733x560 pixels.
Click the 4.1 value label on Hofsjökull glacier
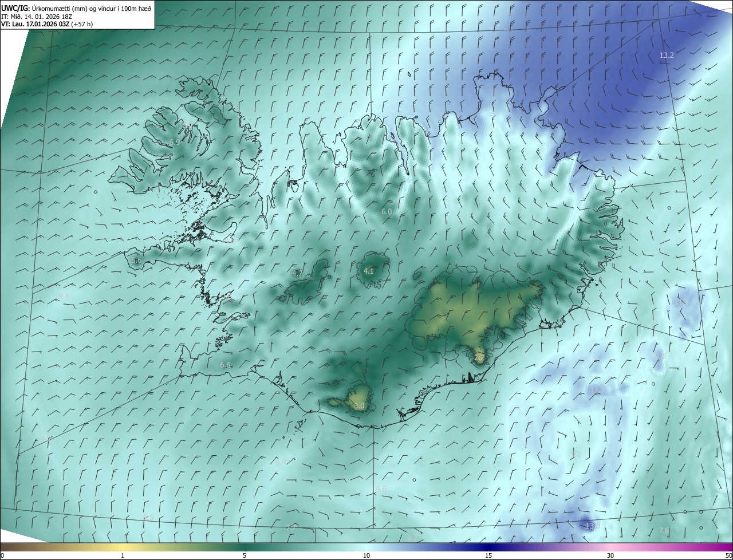coord(369,271)
